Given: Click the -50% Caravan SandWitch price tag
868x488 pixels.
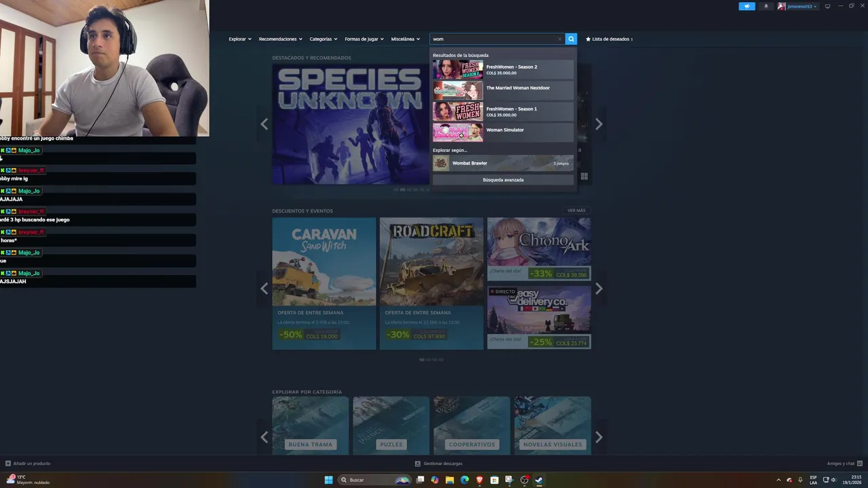Looking at the screenshot, I should (309, 335).
